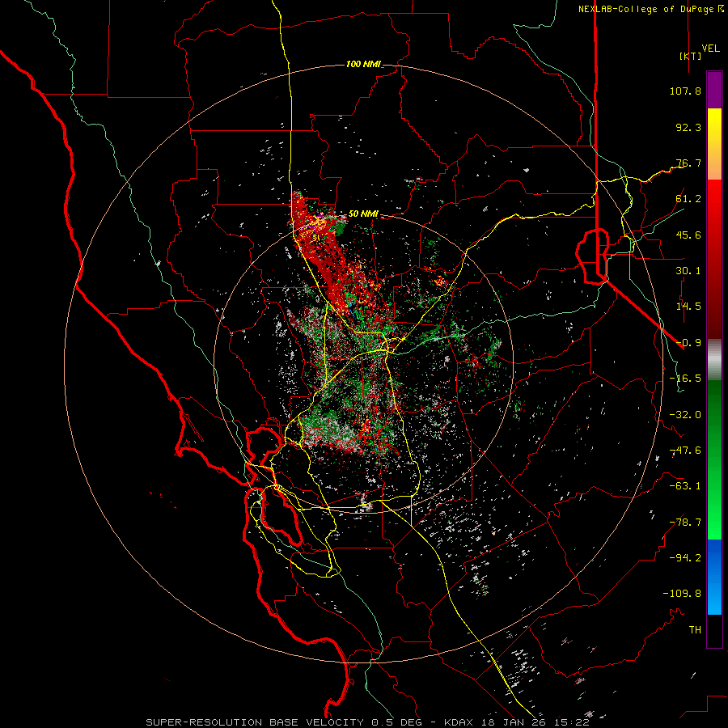Image resolution: width=728 pixels, height=728 pixels.
Task: Click the 50 NMI range ring label
Action: pos(363,214)
